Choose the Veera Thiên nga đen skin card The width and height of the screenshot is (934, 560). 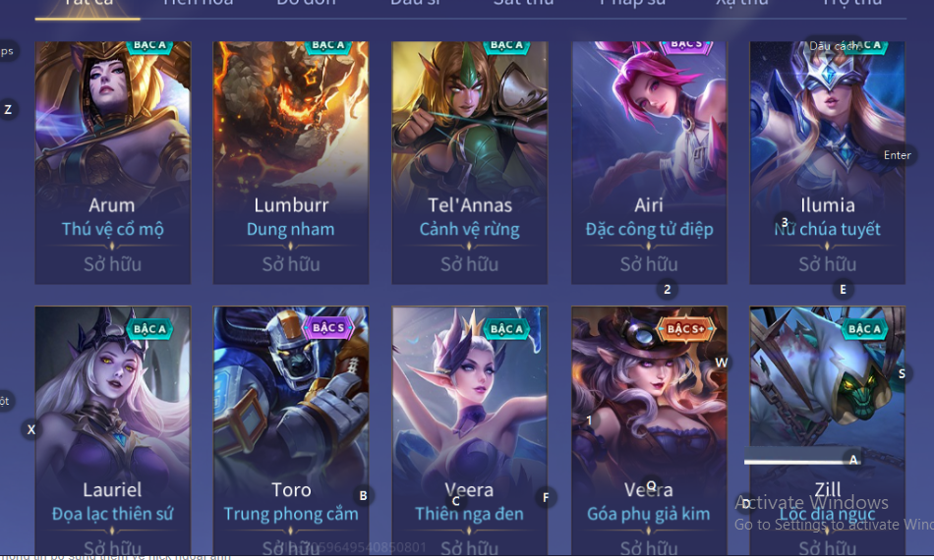pos(469,430)
